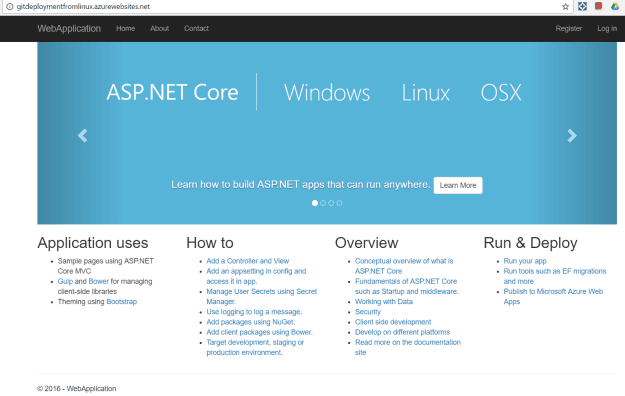This screenshot has width=625, height=396.
Task: Click the Learn how to build ASP.NET apps caption
Action: click(x=301, y=185)
